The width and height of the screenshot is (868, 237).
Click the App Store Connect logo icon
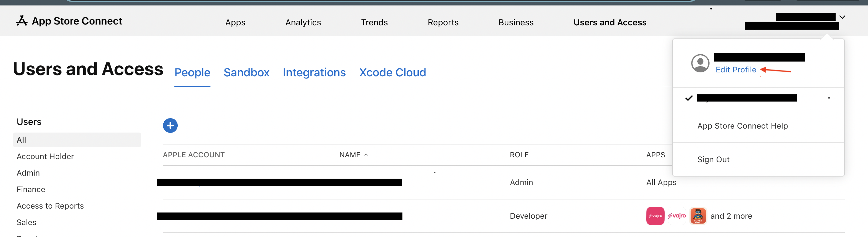tap(22, 21)
